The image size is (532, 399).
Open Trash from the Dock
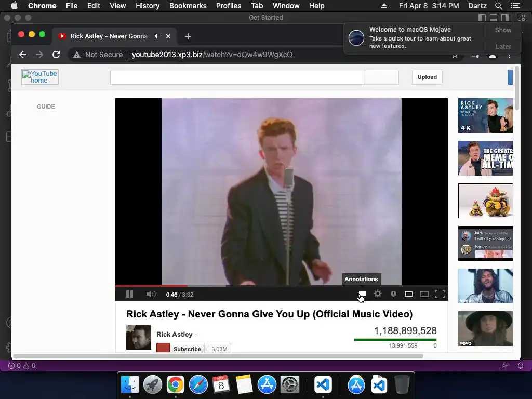(x=402, y=385)
